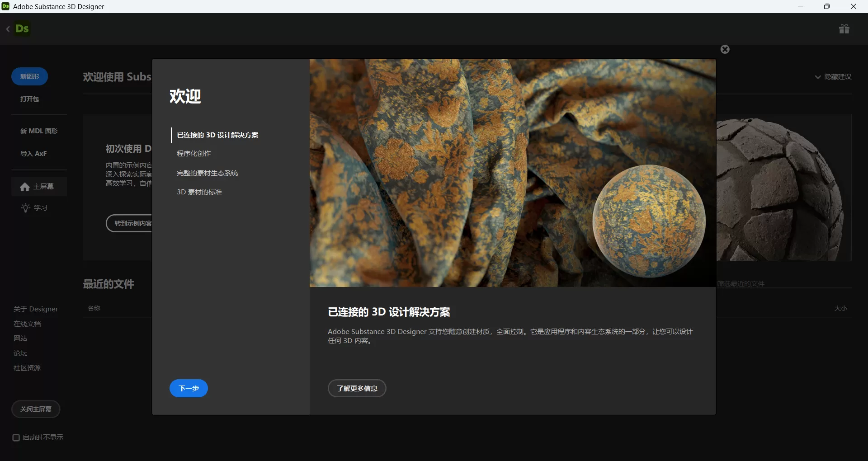Image resolution: width=868 pixels, height=461 pixels.
Task: Import an AxF file via 导入 AxF
Action: click(33, 153)
